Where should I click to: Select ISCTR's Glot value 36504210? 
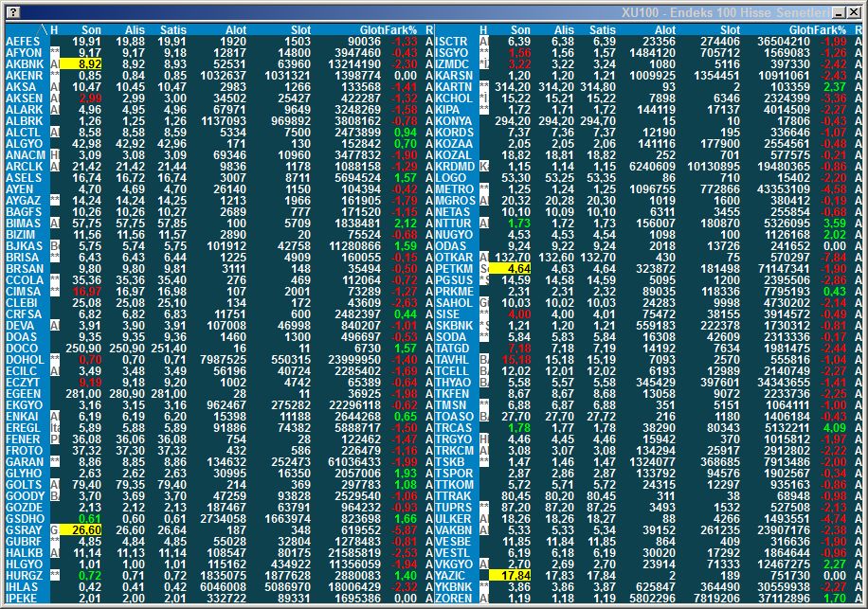click(x=785, y=42)
